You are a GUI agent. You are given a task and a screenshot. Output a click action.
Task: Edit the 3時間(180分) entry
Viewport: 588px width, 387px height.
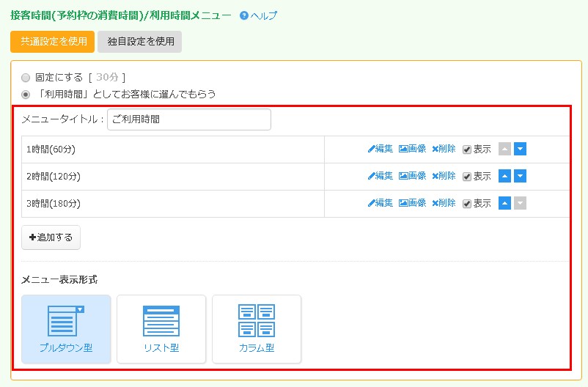381,203
